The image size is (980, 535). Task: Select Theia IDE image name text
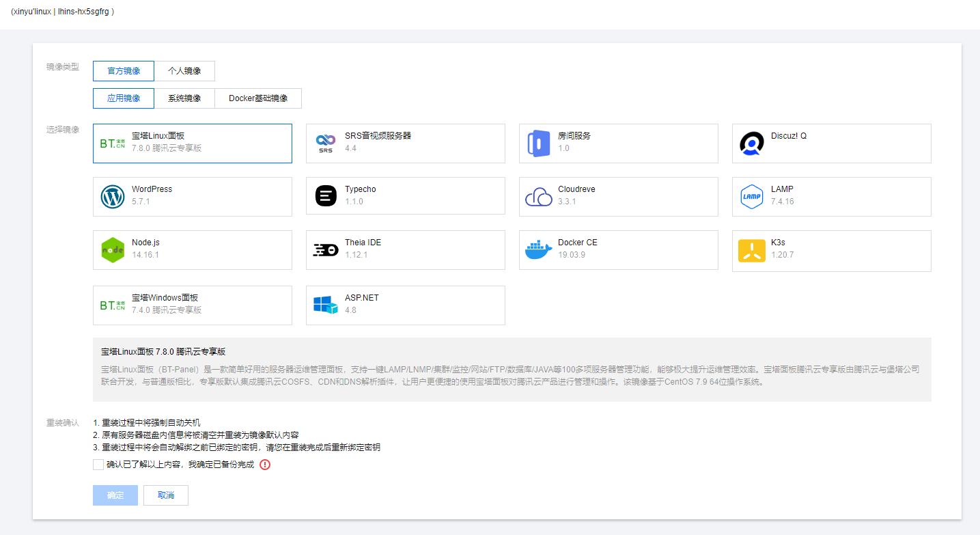(x=363, y=243)
